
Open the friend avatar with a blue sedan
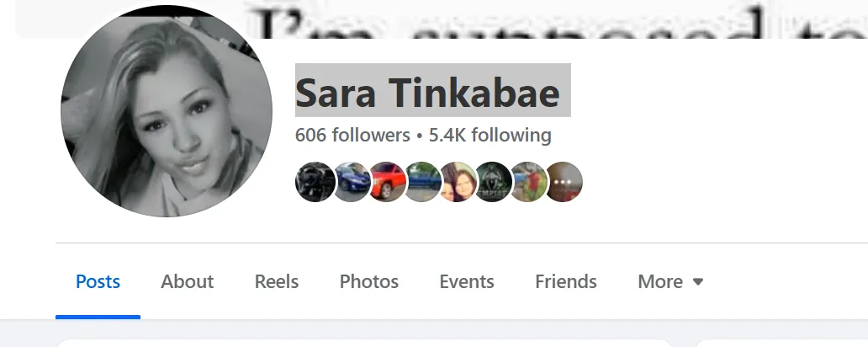pos(351,182)
